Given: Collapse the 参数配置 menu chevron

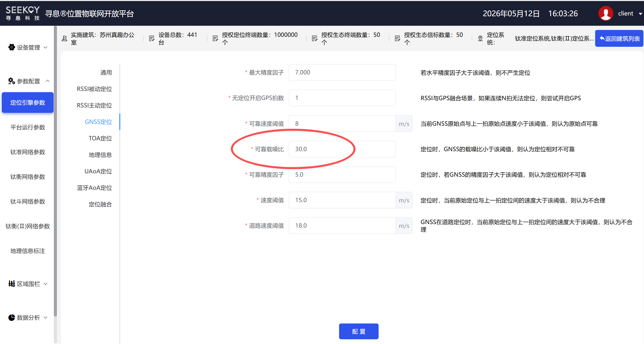Looking at the screenshot, I should (x=47, y=81).
